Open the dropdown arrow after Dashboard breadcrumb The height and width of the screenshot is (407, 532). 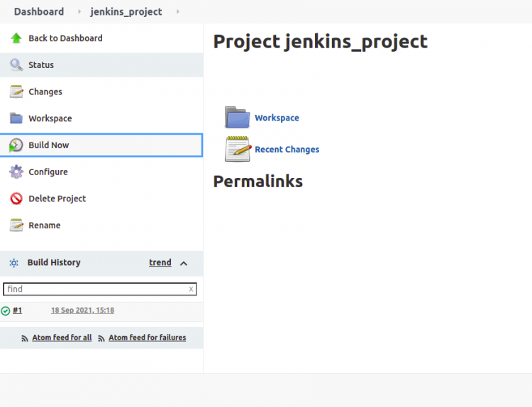[x=79, y=11]
